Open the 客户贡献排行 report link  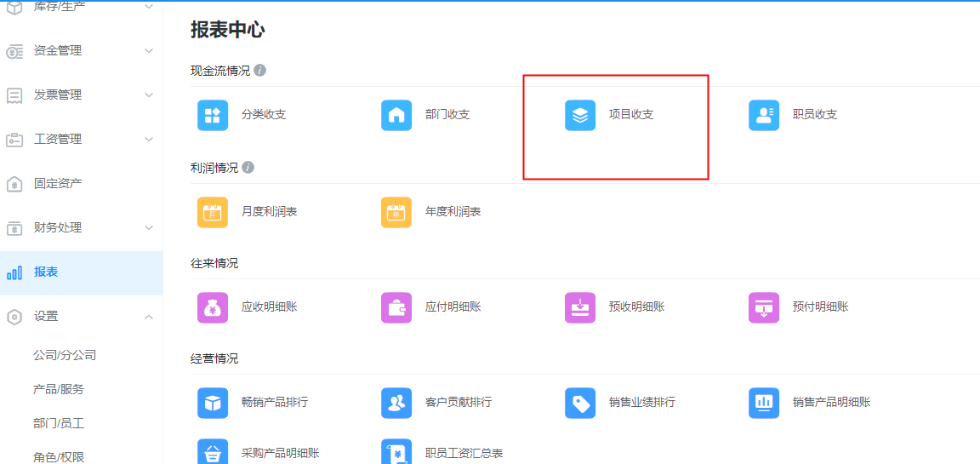(x=459, y=403)
